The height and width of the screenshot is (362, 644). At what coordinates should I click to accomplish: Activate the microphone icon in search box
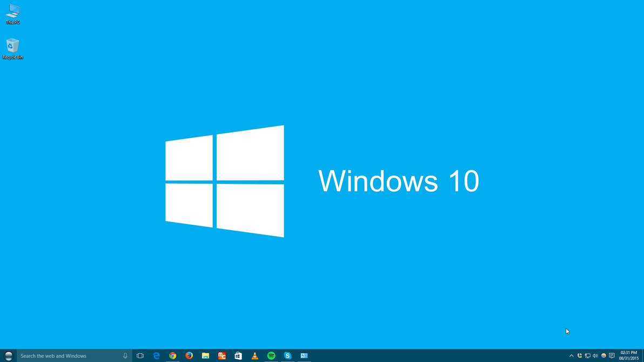pyautogui.click(x=125, y=356)
